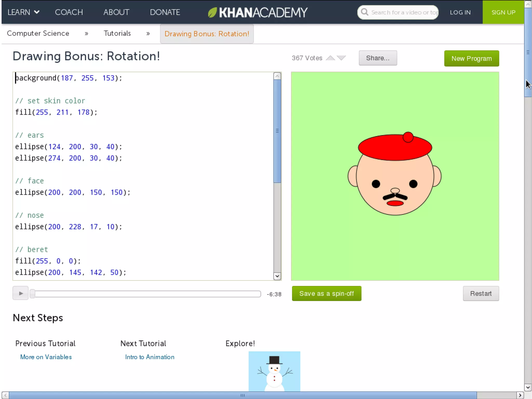Click the upvote arrow next to 367 Votes
532x399 pixels.
pyautogui.click(x=330, y=58)
